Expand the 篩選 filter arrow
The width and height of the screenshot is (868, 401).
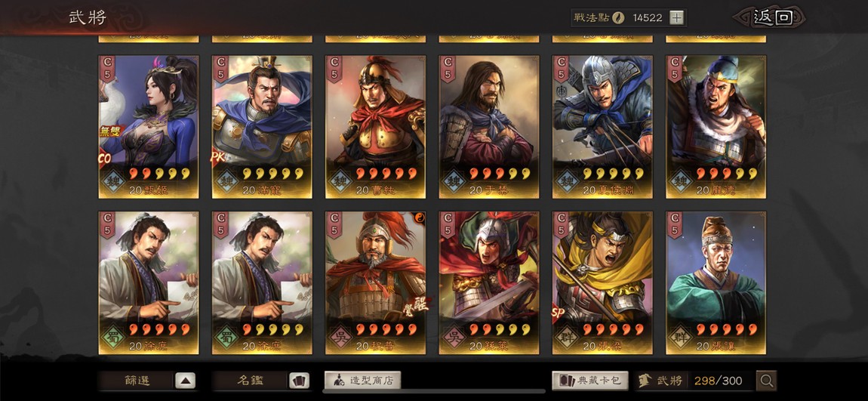[186, 381]
